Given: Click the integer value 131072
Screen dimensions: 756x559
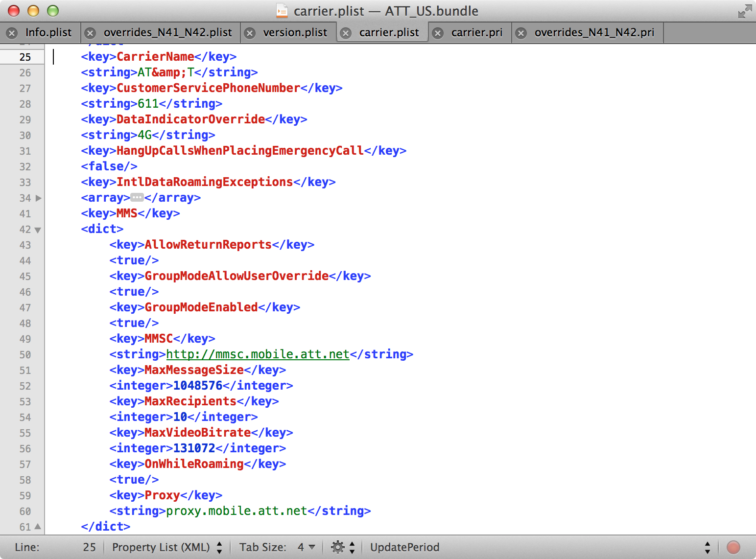Looking at the screenshot, I should pyautogui.click(x=194, y=448).
